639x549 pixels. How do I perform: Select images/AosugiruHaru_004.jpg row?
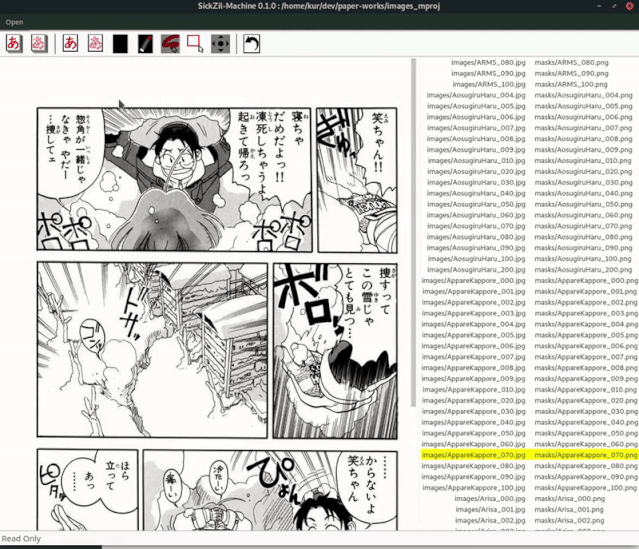coord(476,95)
